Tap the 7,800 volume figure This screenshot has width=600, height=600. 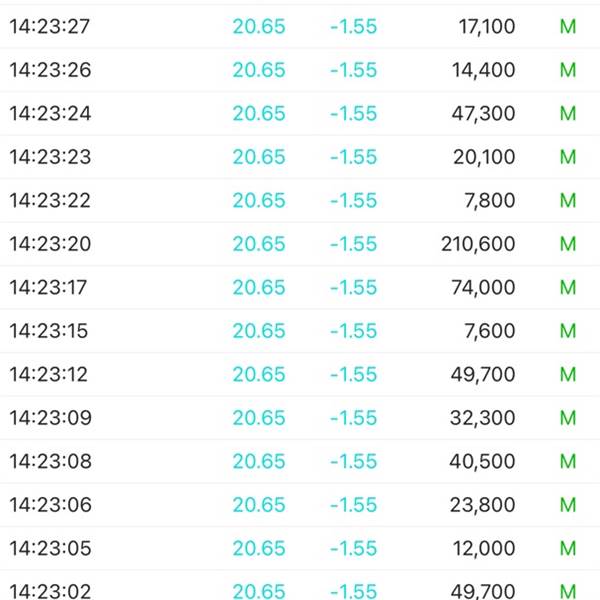tap(490, 201)
